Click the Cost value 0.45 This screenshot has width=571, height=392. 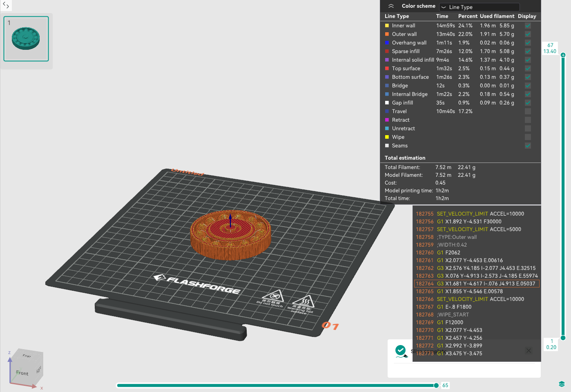pyautogui.click(x=440, y=183)
